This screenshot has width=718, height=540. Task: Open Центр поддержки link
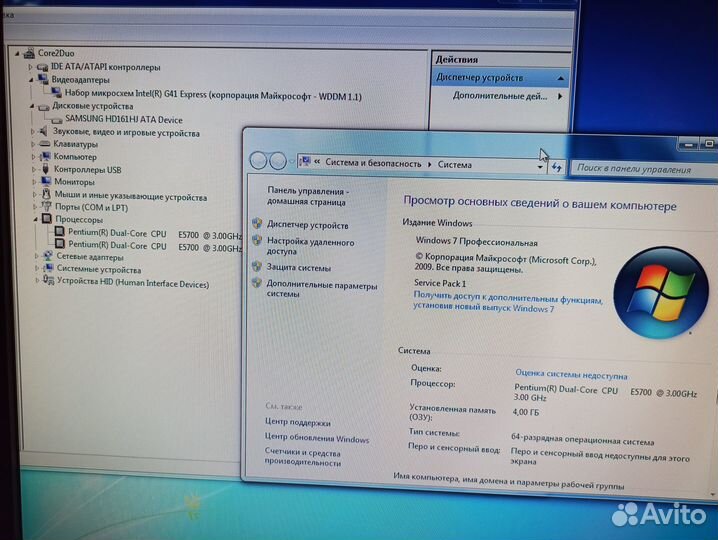point(298,422)
